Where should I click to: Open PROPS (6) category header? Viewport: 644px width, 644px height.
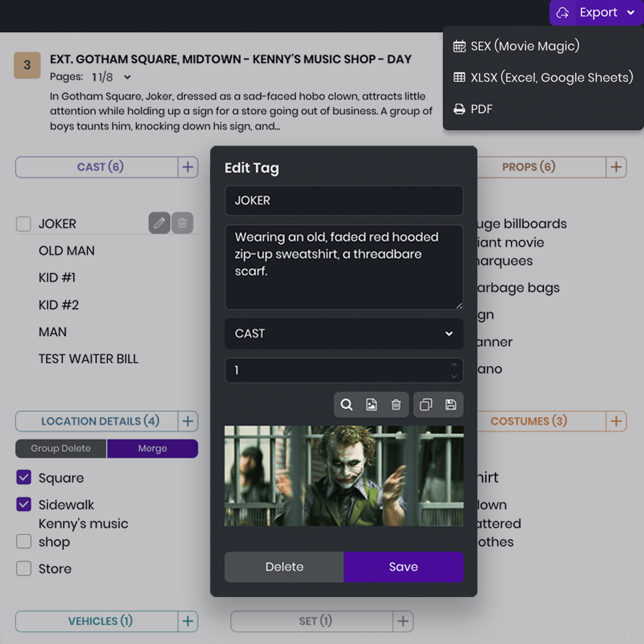tap(541, 167)
